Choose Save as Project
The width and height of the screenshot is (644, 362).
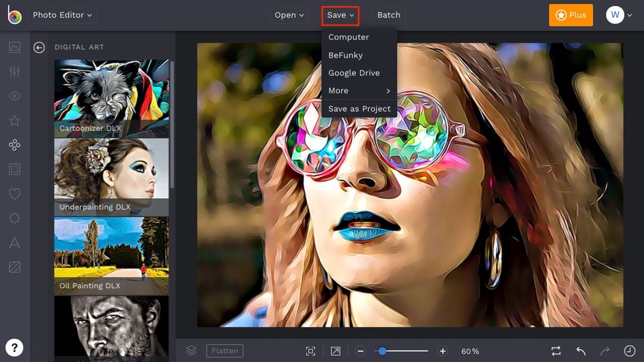(x=359, y=109)
